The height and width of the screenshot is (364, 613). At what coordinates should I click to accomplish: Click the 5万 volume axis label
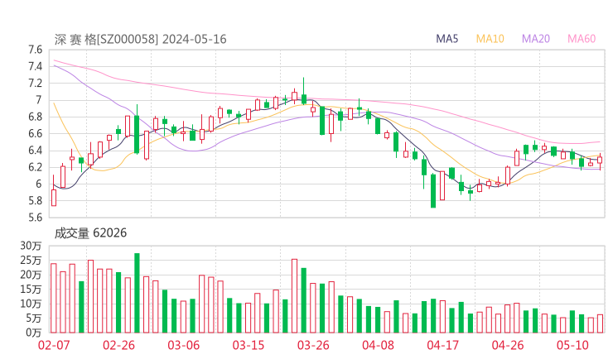pyautogui.click(x=34, y=318)
